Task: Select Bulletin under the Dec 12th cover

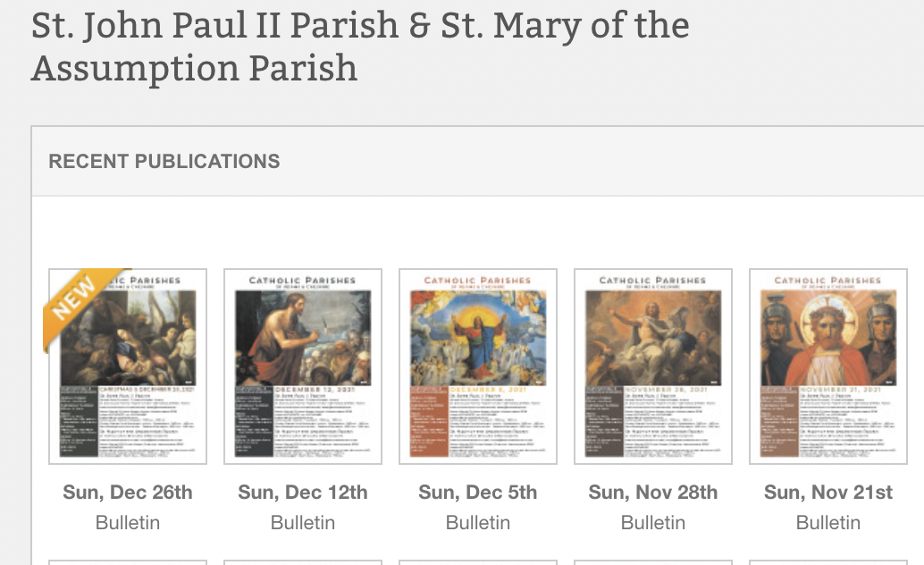Action: pyautogui.click(x=302, y=522)
